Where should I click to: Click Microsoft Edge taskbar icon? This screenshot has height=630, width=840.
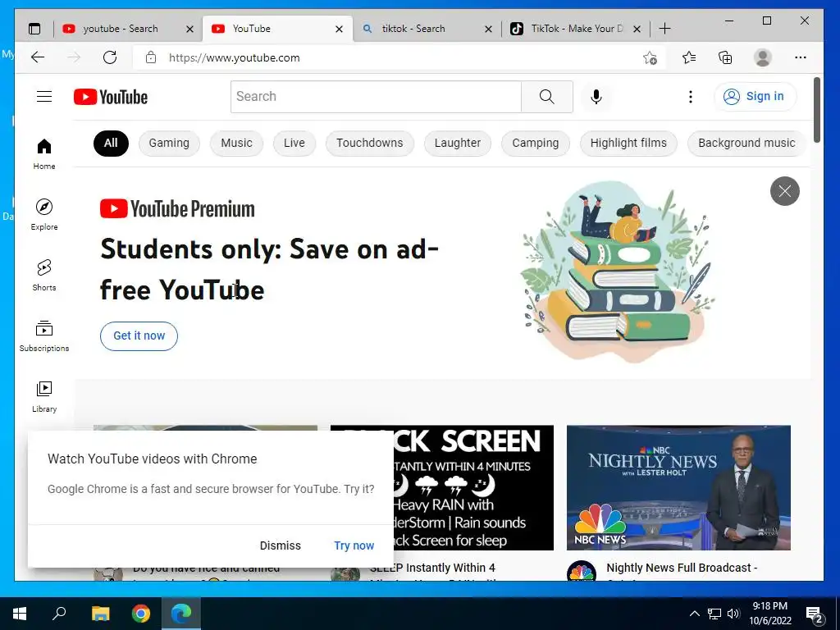coord(181,614)
